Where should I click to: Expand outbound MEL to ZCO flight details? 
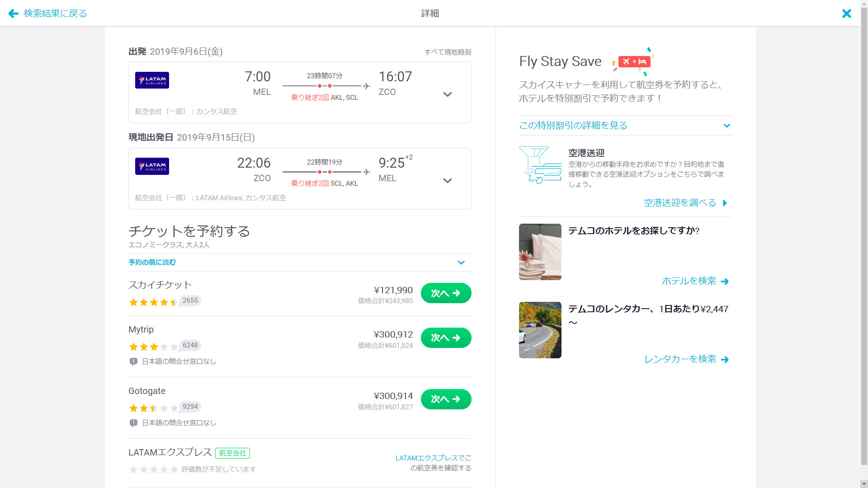point(447,94)
